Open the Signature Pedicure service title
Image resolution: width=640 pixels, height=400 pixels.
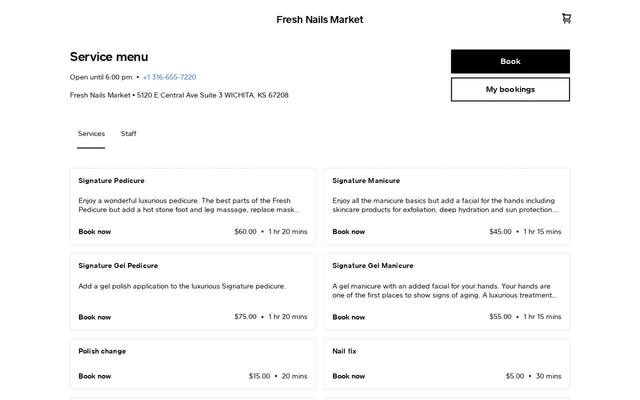111,180
